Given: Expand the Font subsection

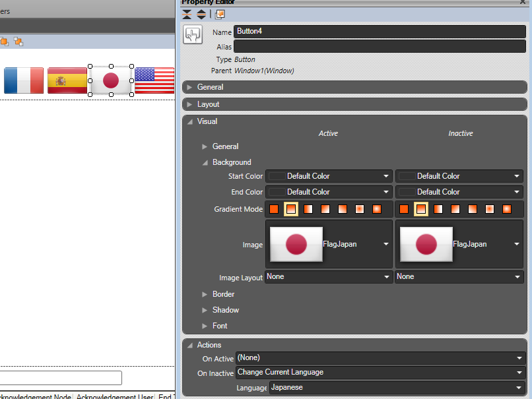Looking at the screenshot, I should pos(205,326).
